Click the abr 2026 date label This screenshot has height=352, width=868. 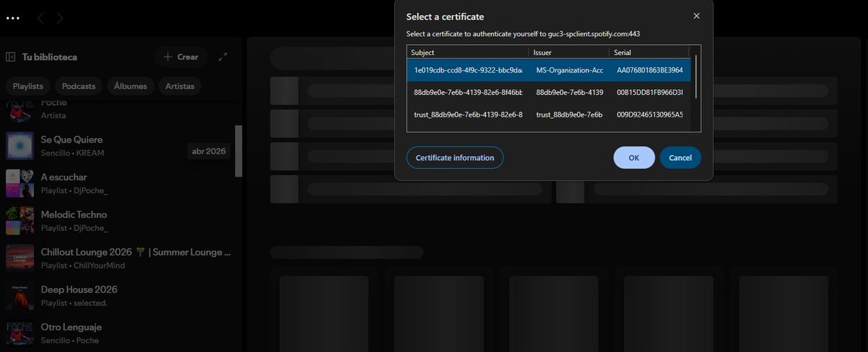[208, 151]
